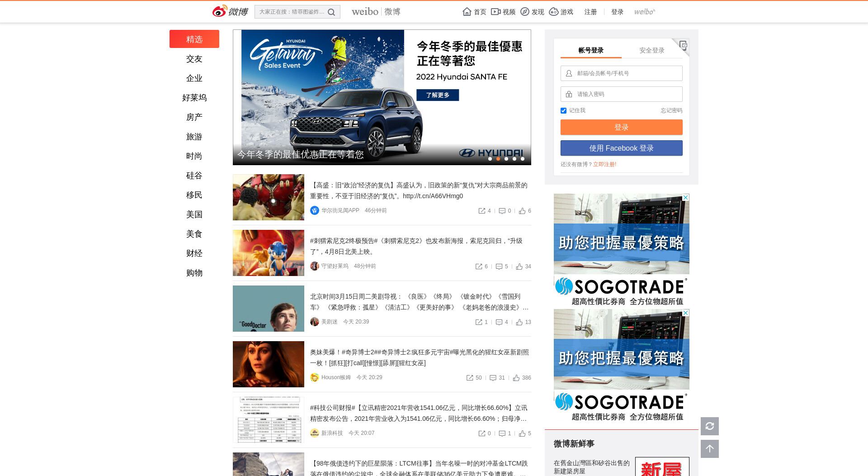The height and width of the screenshot is (476, 868).
Task: Click 华尔街见闻APP avatar icon
Action: point(315,210)
